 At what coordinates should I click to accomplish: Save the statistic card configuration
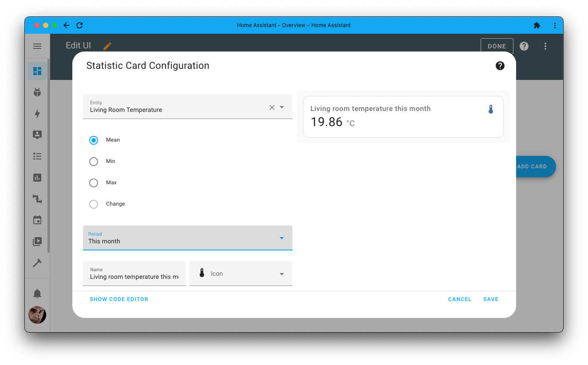pyautogui.click(x=490, y=299)
